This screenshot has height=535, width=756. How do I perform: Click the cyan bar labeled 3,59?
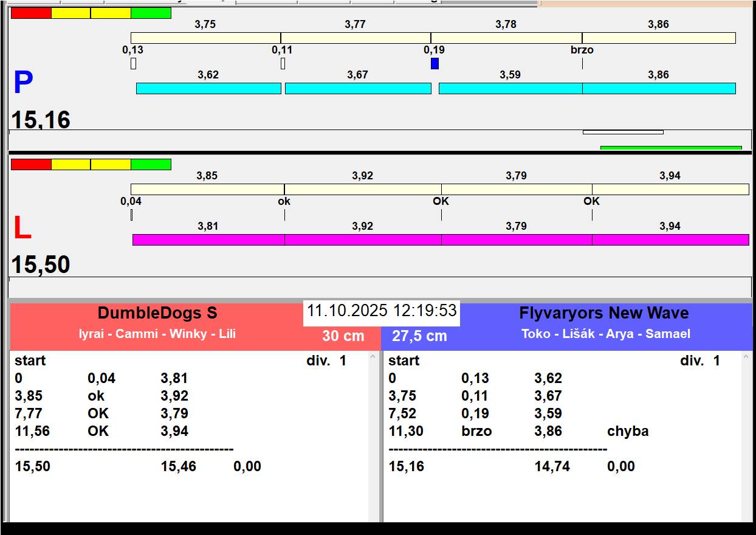[510, 88]
